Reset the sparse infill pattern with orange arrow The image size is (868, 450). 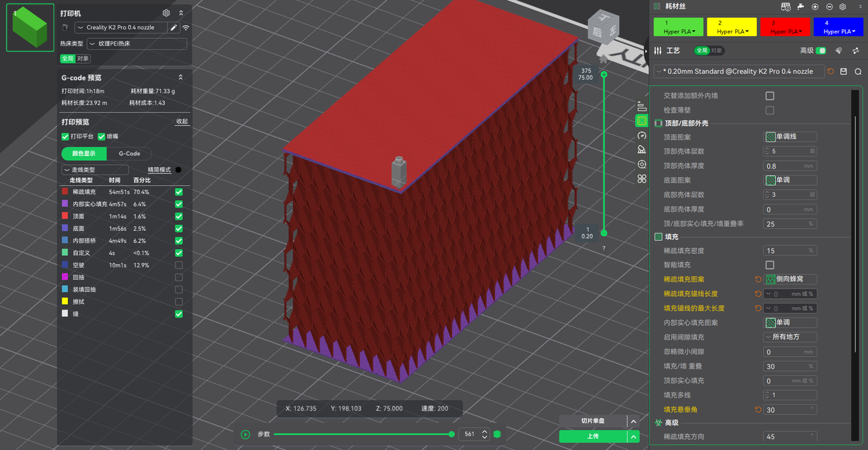pos(758,279)
